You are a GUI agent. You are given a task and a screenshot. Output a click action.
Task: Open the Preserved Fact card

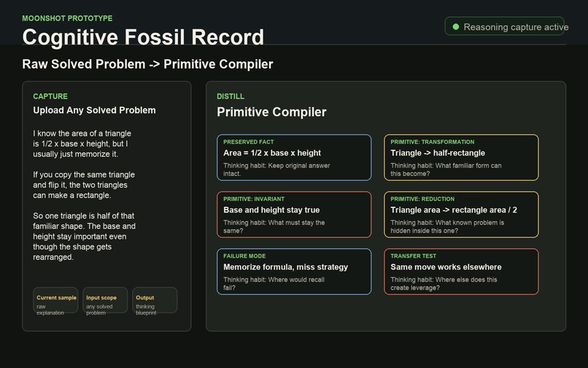click(294, 158)
